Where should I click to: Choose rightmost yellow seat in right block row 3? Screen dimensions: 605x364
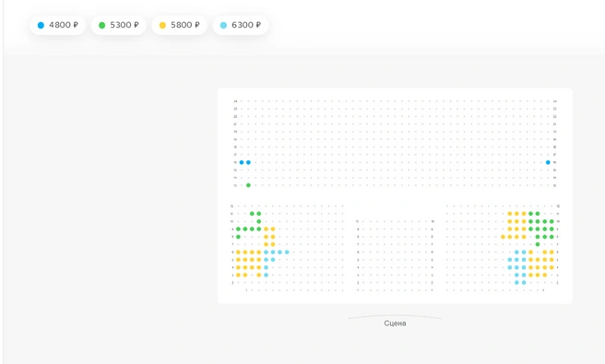pos(544,275)
